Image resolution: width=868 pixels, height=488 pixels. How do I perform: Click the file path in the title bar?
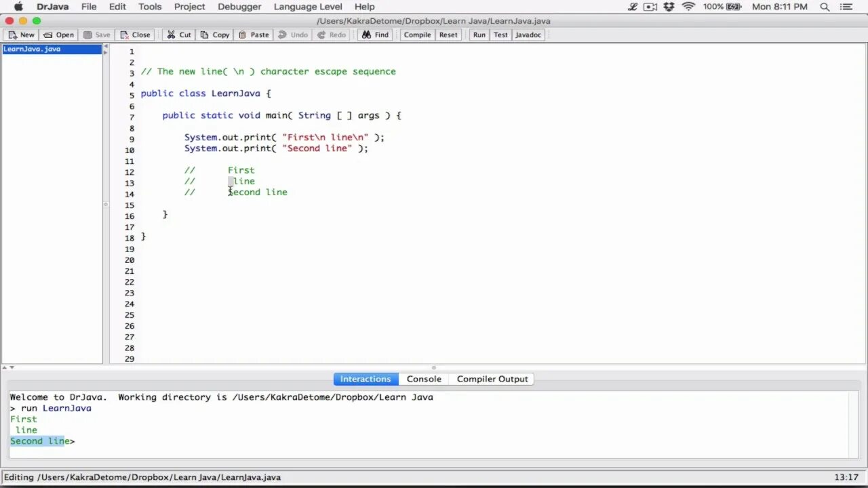pyautogui.click(x=433, y=20)
